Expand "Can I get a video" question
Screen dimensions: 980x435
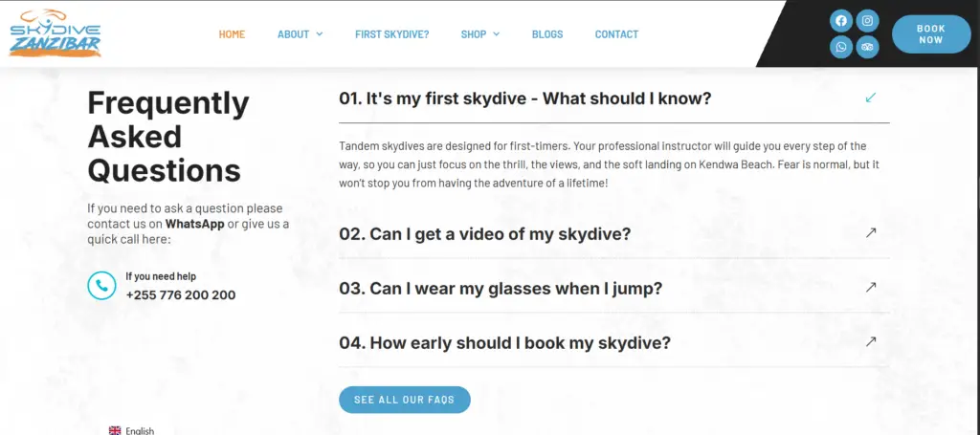[613, 234]
